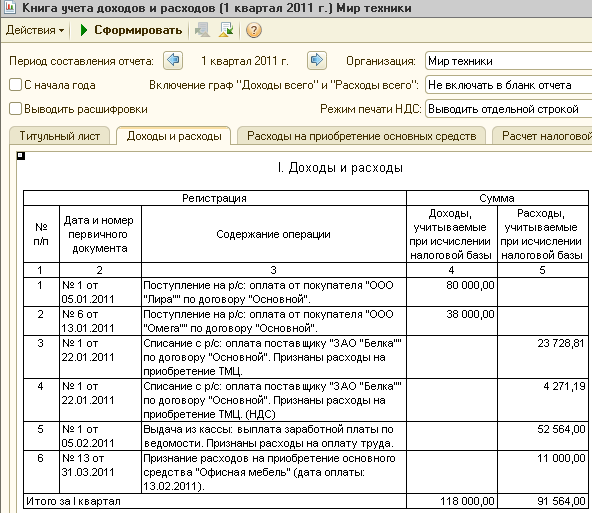Click the heading I. Доходы и расходы

tap(340, 168)
